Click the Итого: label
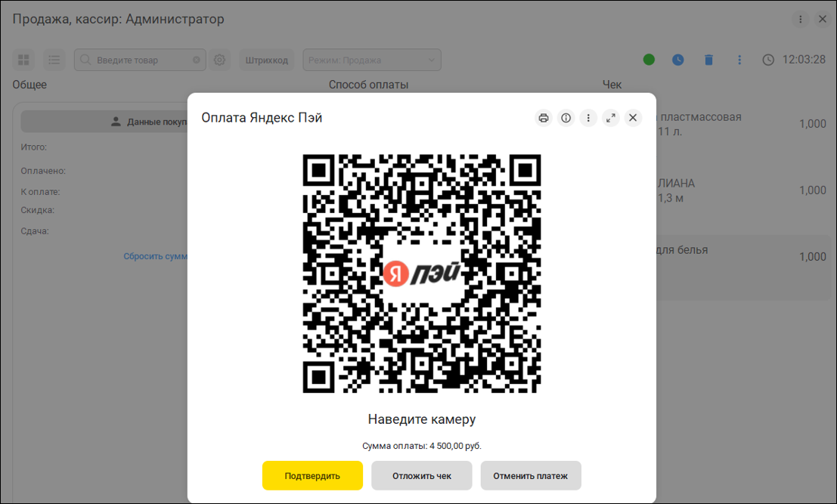 pos(33,147)
